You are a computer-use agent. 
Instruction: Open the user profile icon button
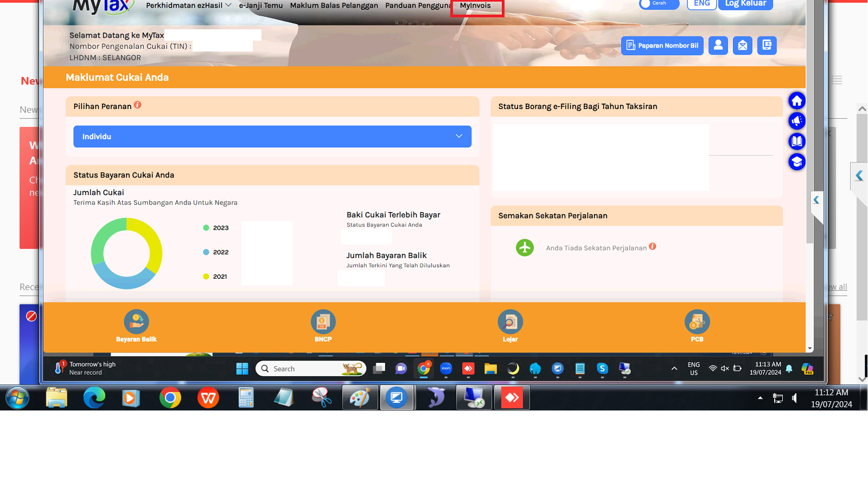coord(718,46)
